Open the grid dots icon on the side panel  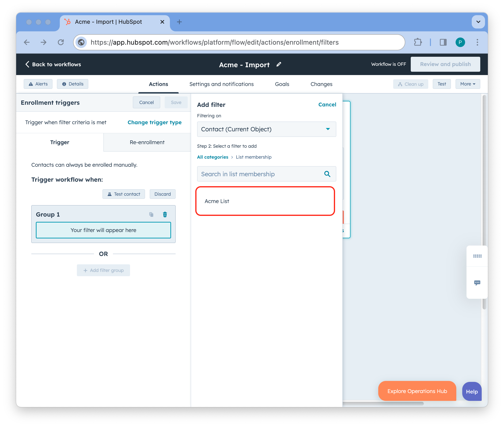(477, 256)
